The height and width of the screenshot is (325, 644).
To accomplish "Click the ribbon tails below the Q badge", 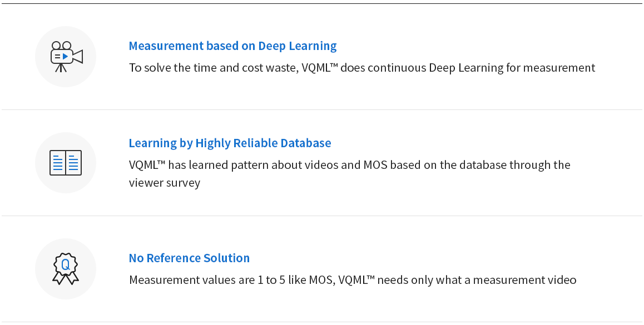I will pos(66,280).
